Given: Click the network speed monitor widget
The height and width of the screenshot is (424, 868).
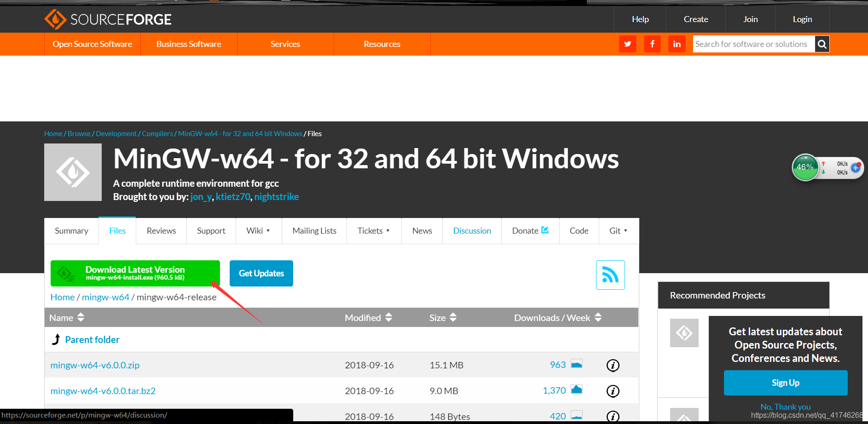Looking at the screenshot, I should [x=827, y=167].
